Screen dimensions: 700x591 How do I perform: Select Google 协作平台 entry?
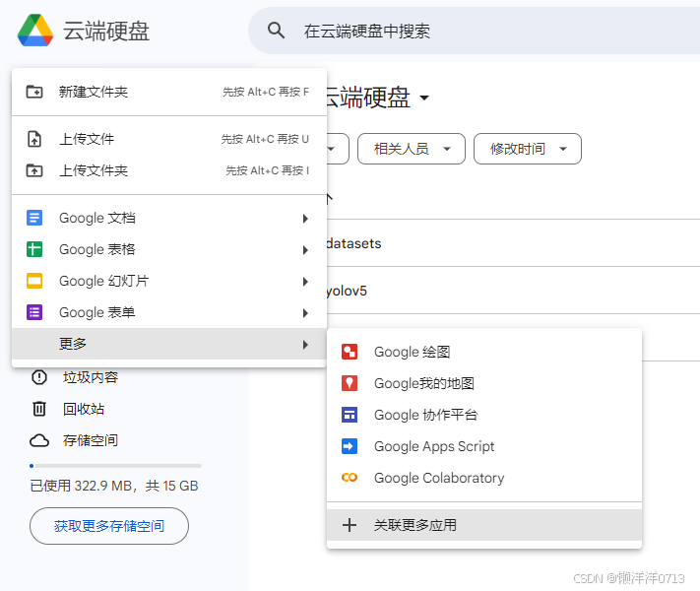[x=484, y=415]
